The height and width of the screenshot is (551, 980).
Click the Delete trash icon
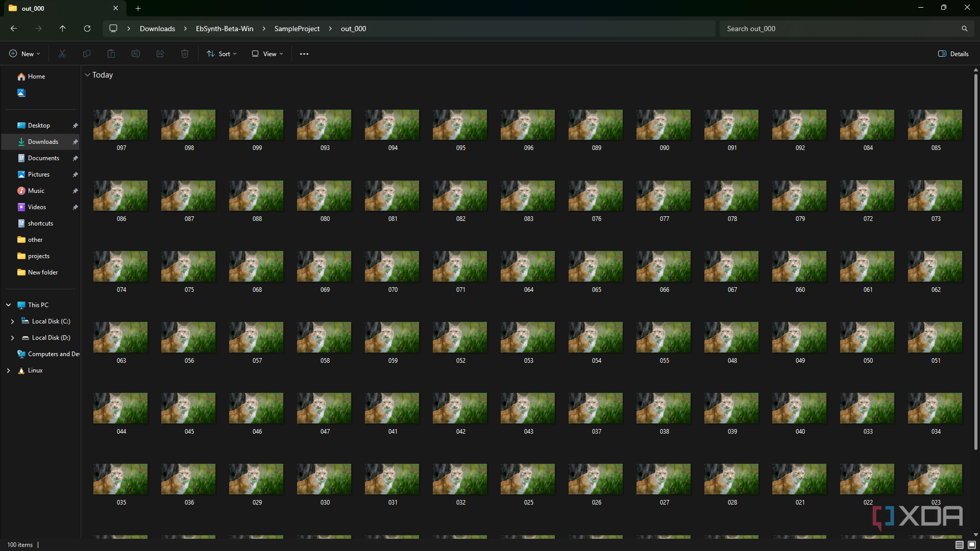(x=185, y=54)
